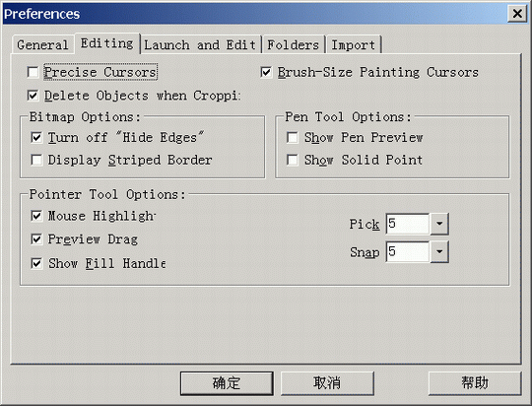Screen dimensions: 532x406
Task: Open the Folders tab
Action: (x=294, y=44)
